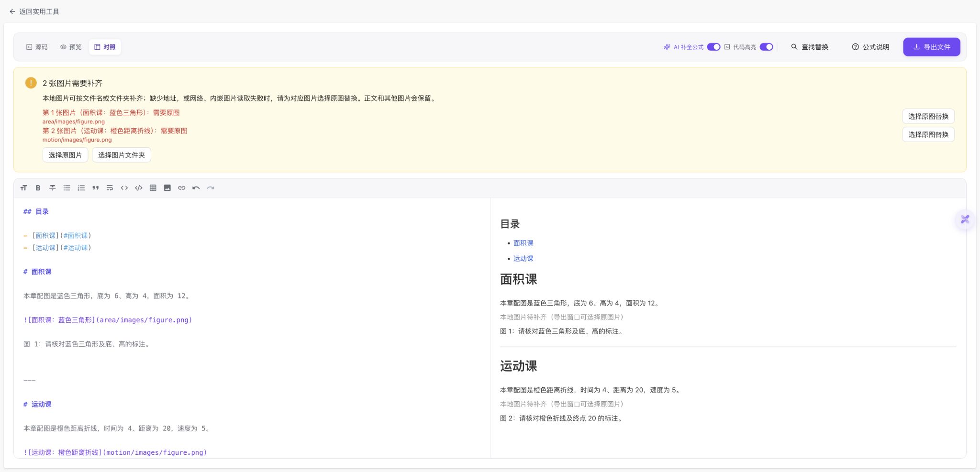Click the preview heading 运动课
The width and height of the screenshot is (980, 472).
coord(518,366)
